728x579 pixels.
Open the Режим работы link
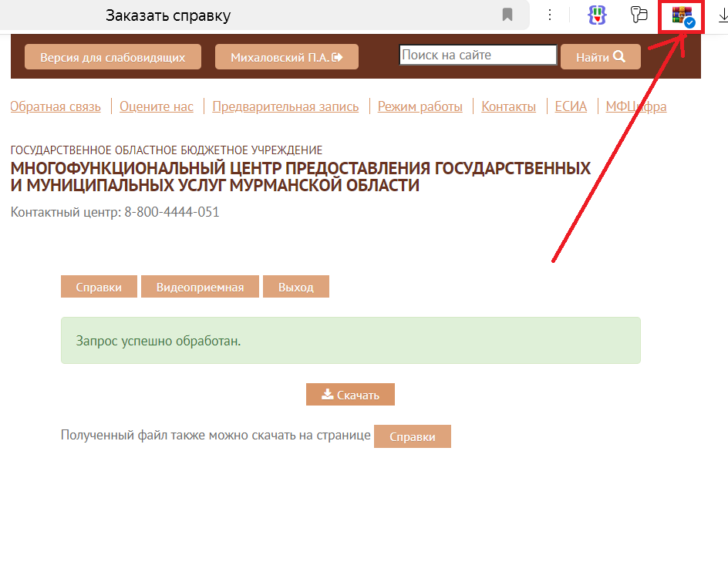click(420, 106)
